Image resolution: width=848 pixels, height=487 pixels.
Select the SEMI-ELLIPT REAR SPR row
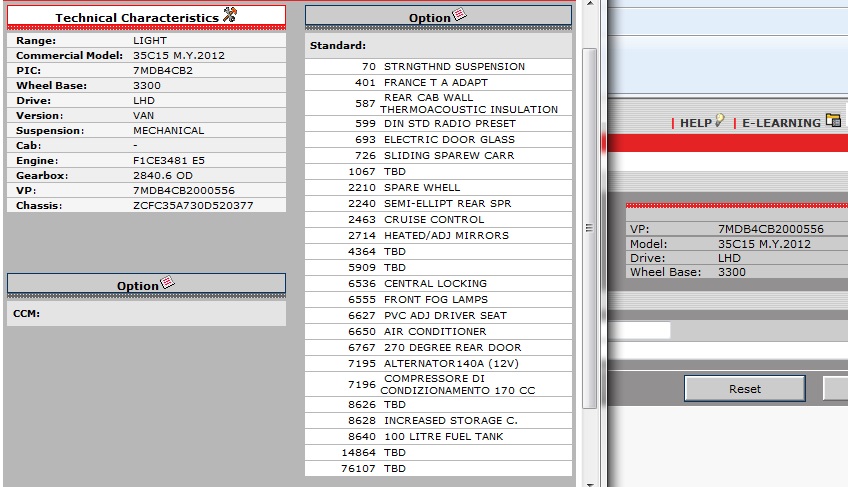pyautogui.click(x=439, y=203)
